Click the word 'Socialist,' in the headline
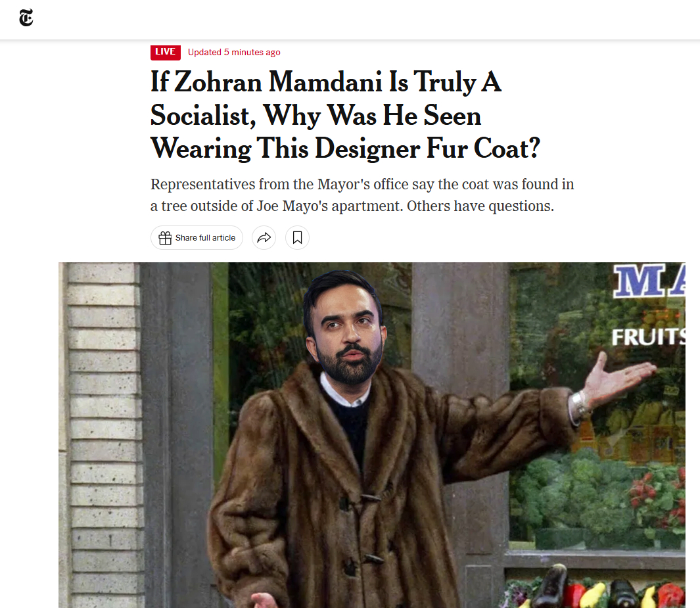This screenshot has height=608, width=700. [x=203, y=116]
